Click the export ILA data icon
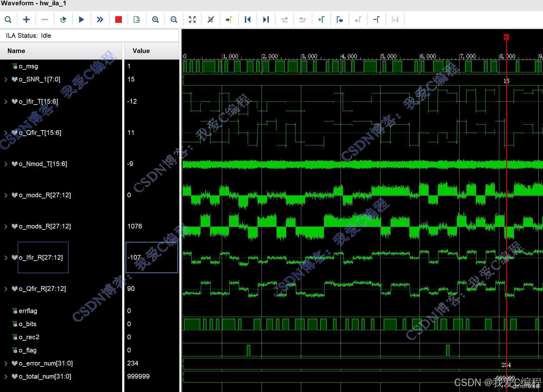The width and height of the screenshot is (543, 392). coord(137,20)
